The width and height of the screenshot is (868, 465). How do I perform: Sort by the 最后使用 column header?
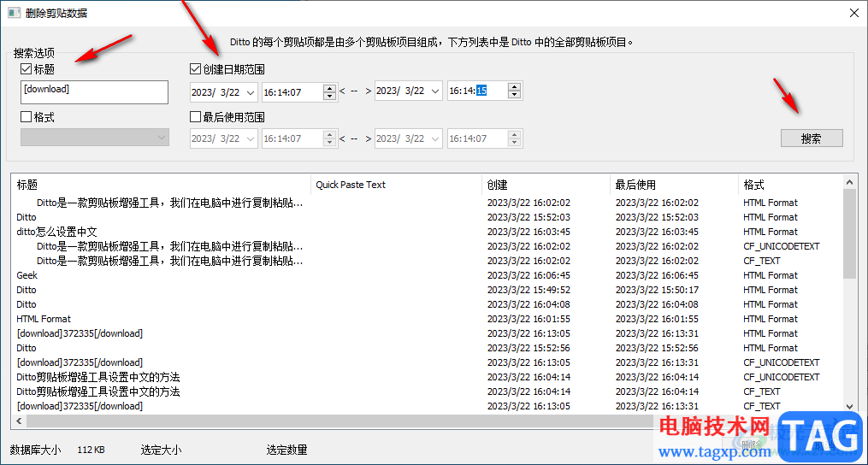pyautogui.click(x=674, y=185)
